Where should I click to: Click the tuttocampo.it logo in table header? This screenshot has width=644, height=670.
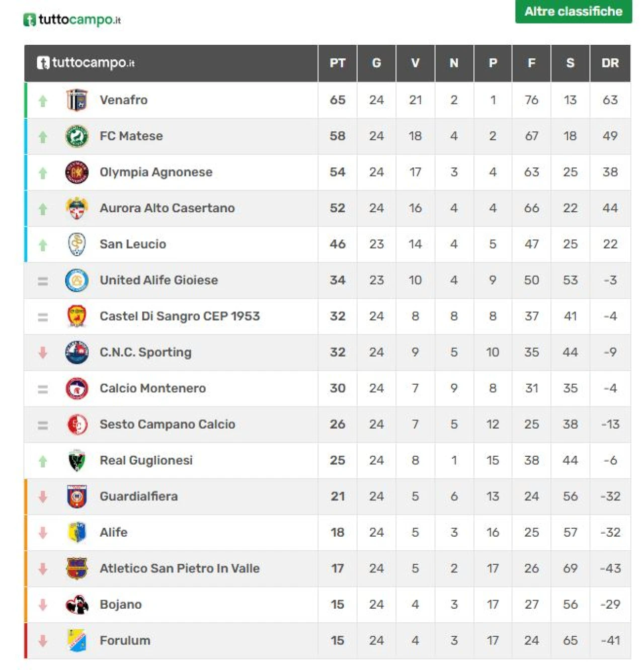tap(86, 63)
